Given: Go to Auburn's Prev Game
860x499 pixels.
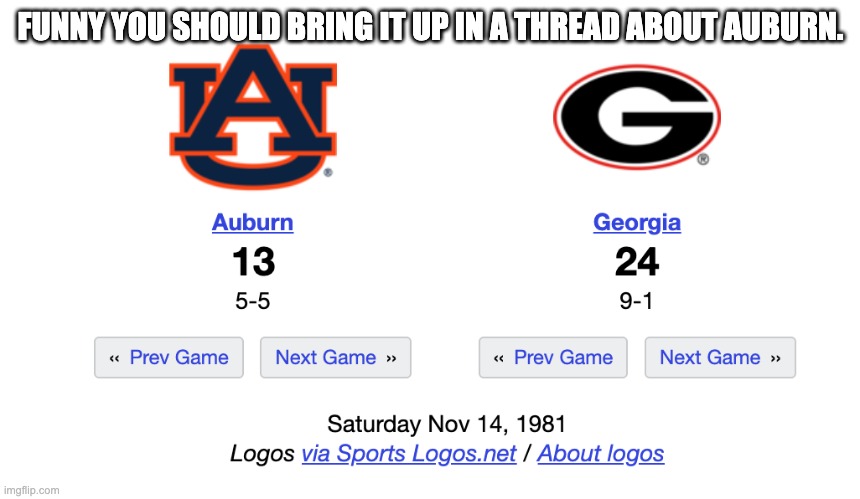Looking at the screenshot, I should (x=169, y=358).
